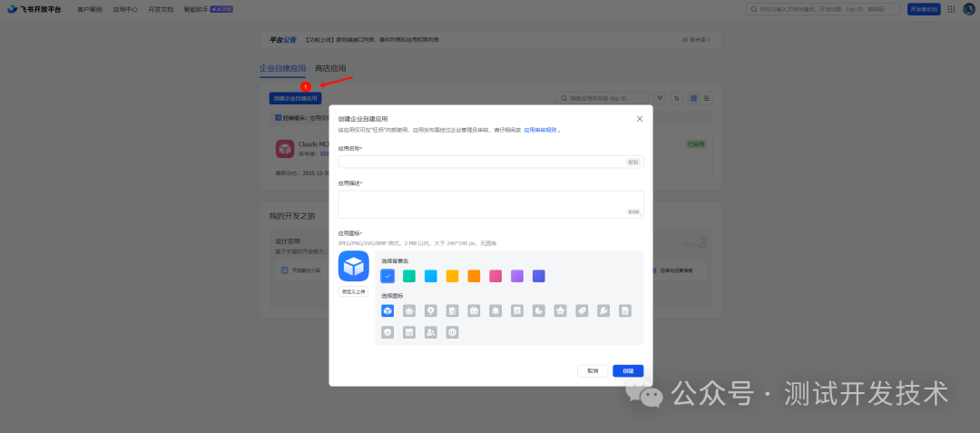The image size is (980, 433).
Task: Open 智能助手 in the top navigation
Action: point(208,9)
